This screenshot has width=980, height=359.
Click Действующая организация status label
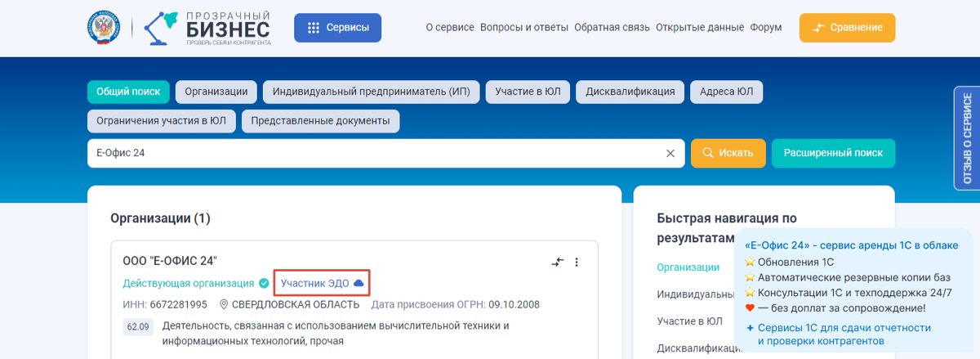(189, 283)
